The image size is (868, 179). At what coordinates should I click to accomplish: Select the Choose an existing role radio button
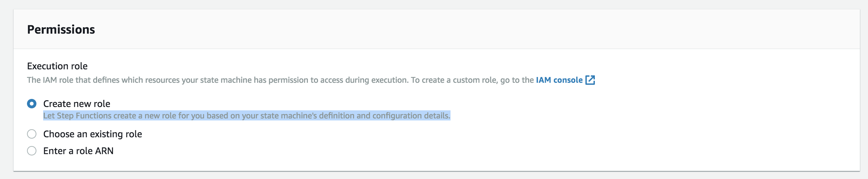point(32,134)
